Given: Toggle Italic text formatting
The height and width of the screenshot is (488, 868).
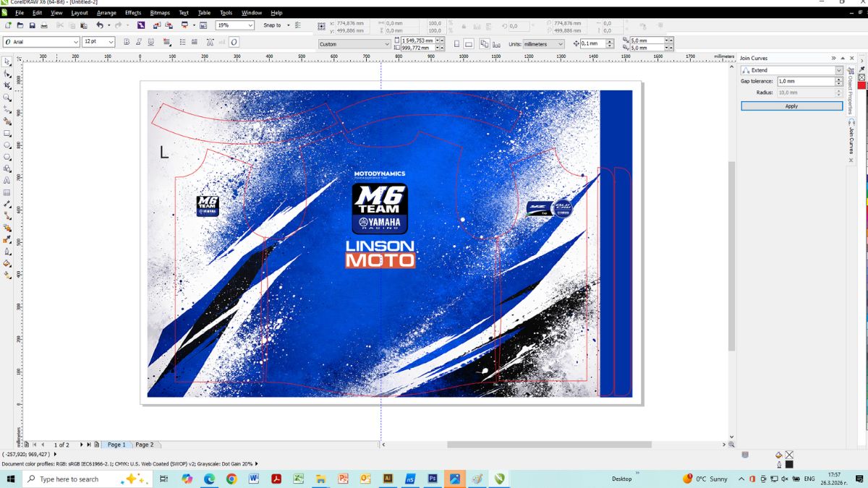Looking at the screenshot, I should click(138, 42).
